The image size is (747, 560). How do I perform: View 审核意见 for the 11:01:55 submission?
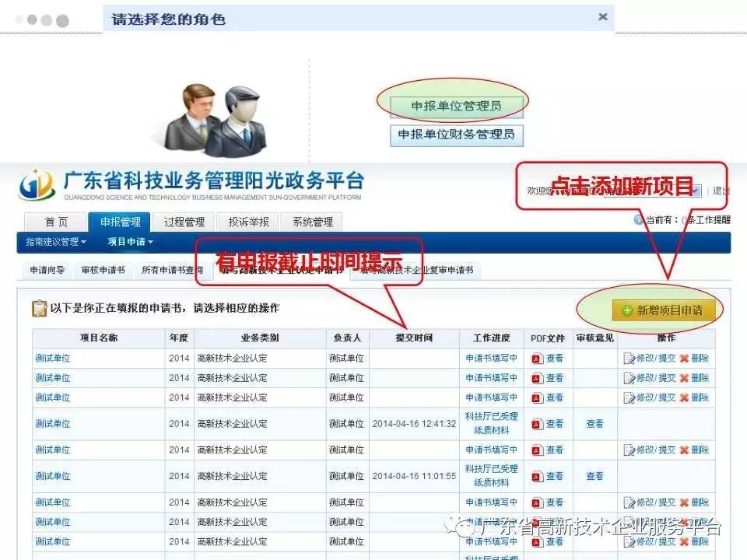click(594, 476)
